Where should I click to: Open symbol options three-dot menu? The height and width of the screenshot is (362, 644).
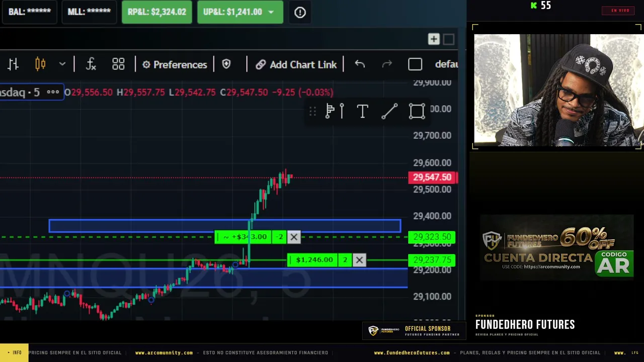(x=53, y=92)
